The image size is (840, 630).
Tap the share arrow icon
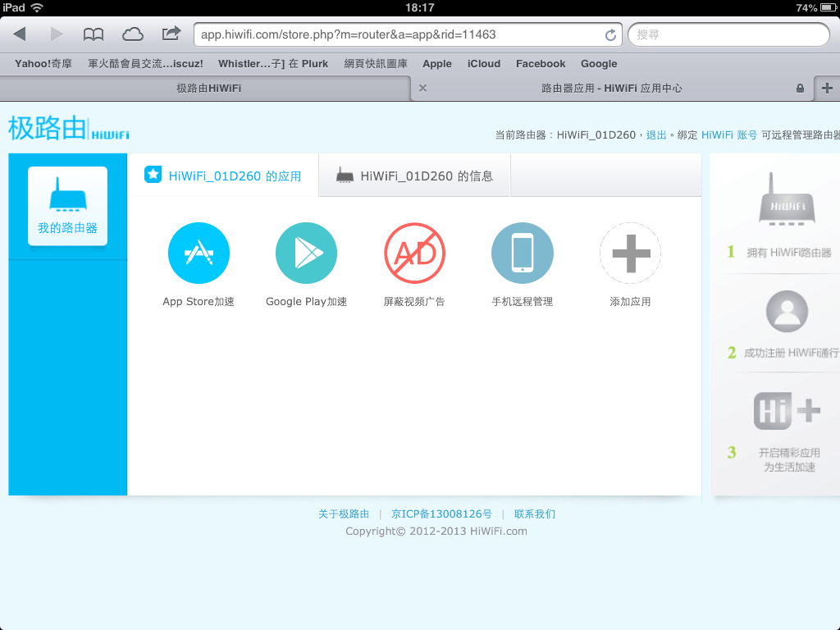pos(171,34)
